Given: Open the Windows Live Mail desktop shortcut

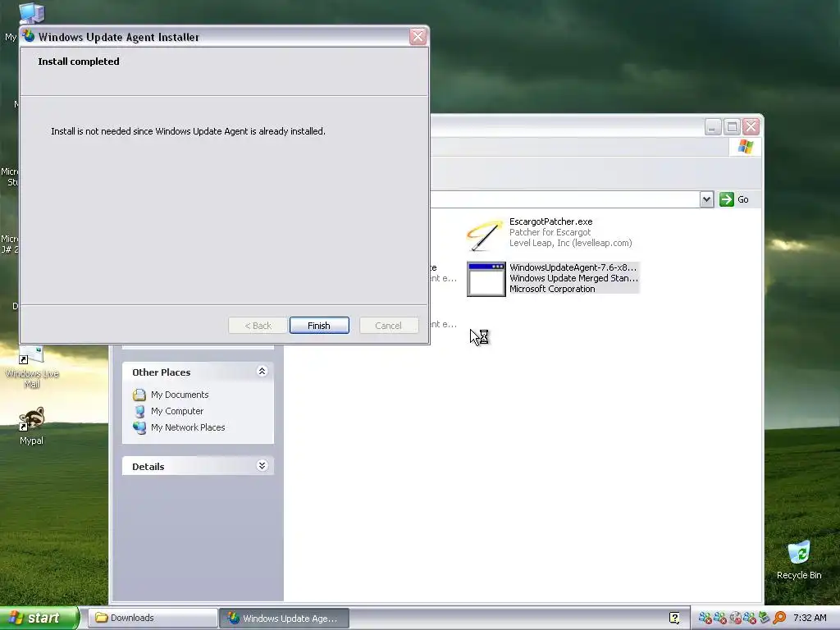Looking at the screenshot, I should 32,367.
